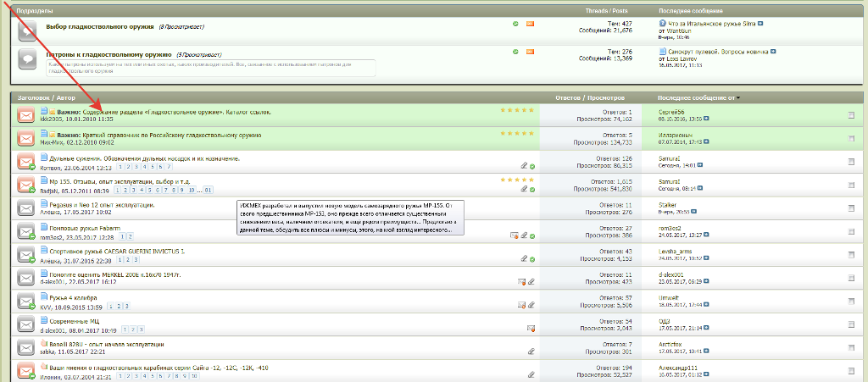Viewport: 868px width, 382px height.
Task: Check the box for Pegasus и Neo 12 thread
Action: (x=851, y=208)
